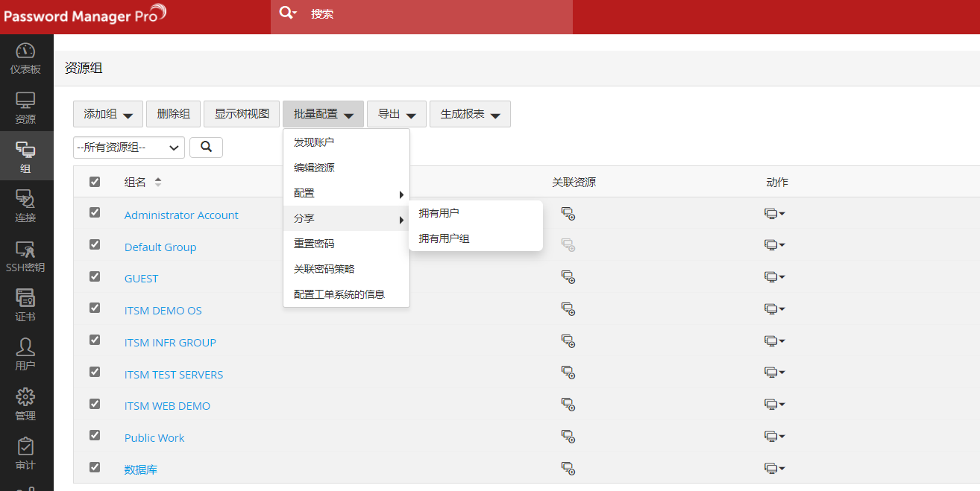Open the ITSM WEB DEMO group link
The image size is (980, 491).
(167, 405)
